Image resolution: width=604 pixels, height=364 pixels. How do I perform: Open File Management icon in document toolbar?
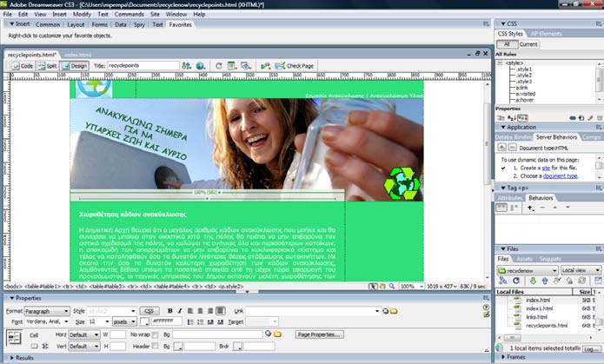click(x=187, y=66)
